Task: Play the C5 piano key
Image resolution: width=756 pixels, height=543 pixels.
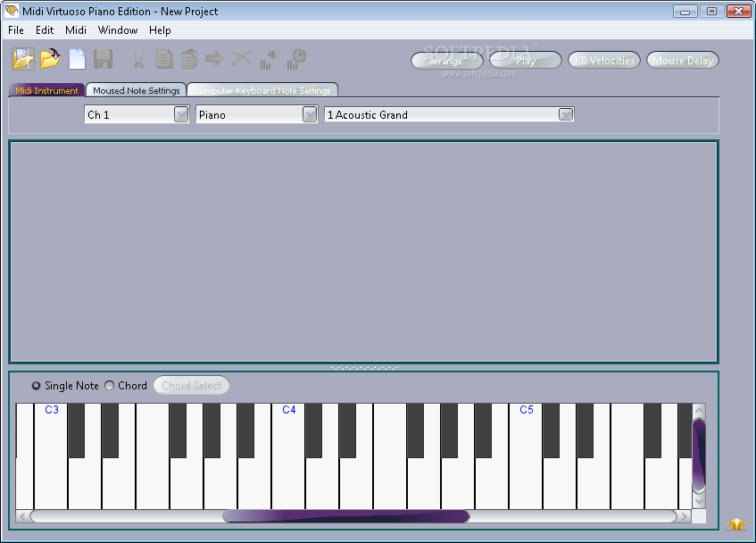Action: (x=526, y=482)
